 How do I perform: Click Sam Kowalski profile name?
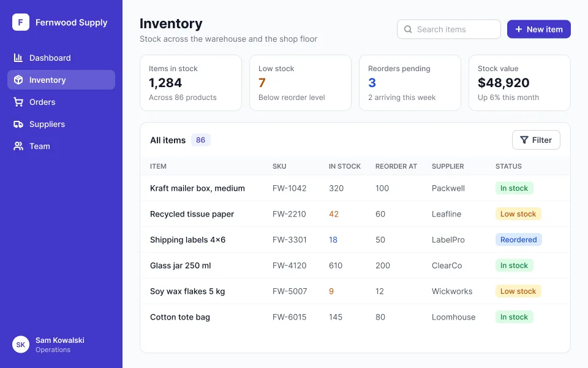(60, 340)
